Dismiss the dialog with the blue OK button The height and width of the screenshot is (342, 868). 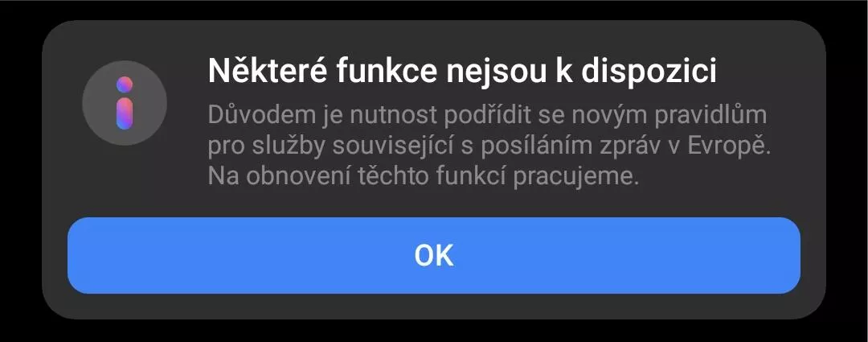(434, 256)
